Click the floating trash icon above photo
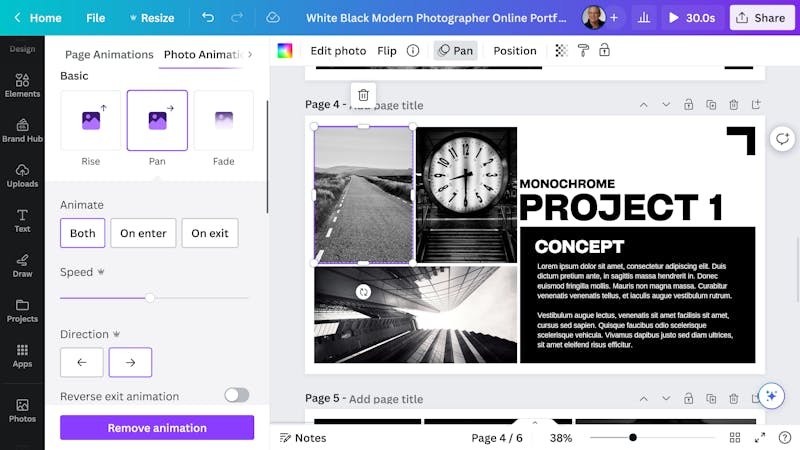The width and height of the screenshot is (800, 450). 363,95
